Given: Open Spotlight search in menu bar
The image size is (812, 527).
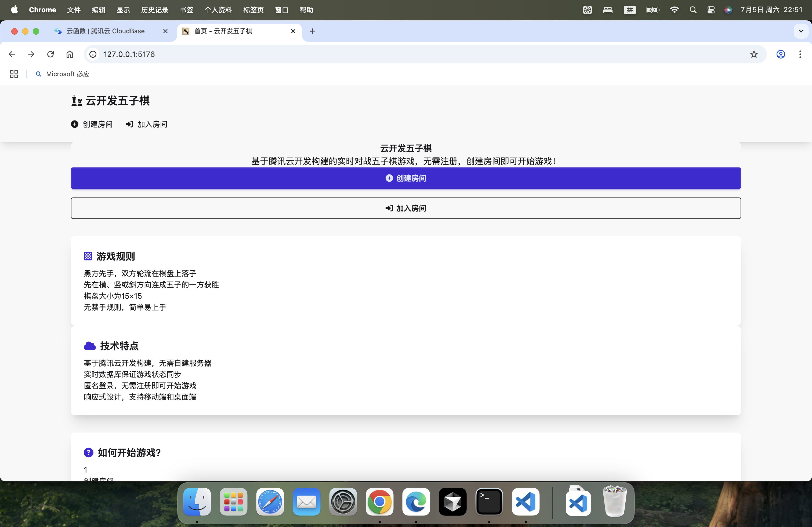Looking at the screenshot, I should coord(693,10).
